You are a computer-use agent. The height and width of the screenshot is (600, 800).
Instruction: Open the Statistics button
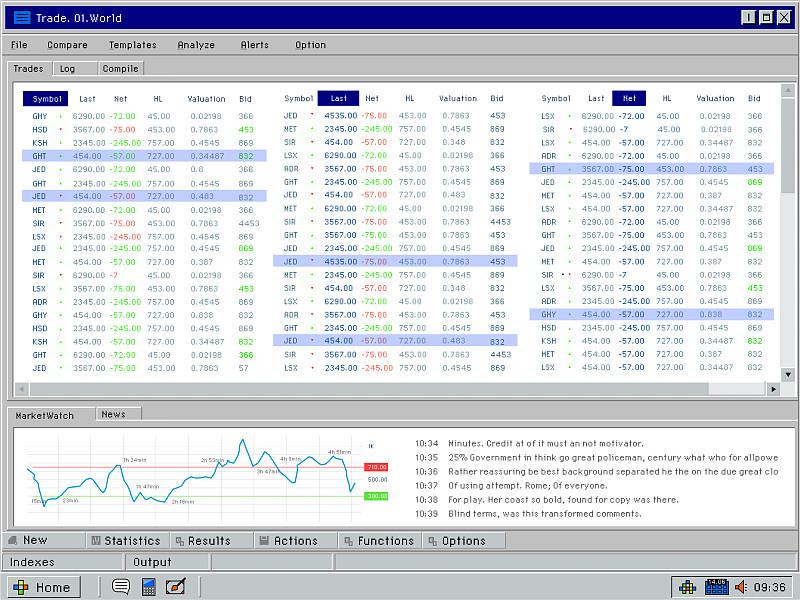[x=127, y=541]
